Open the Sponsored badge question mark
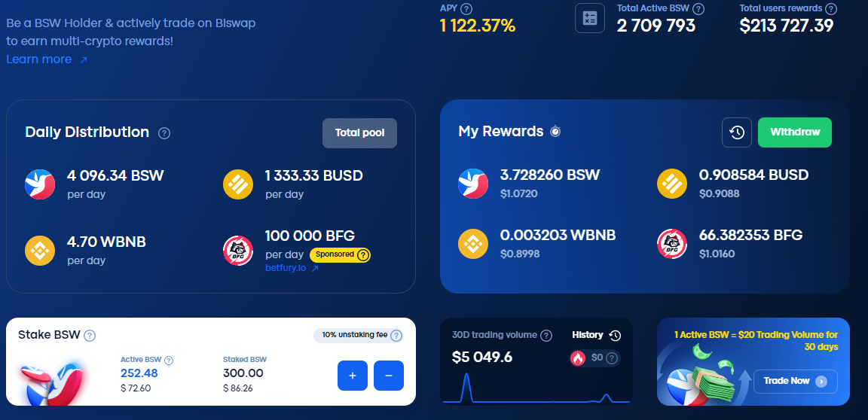Viewport: 868px width, 420px height. pyautogui.click(x=362, y=254)
